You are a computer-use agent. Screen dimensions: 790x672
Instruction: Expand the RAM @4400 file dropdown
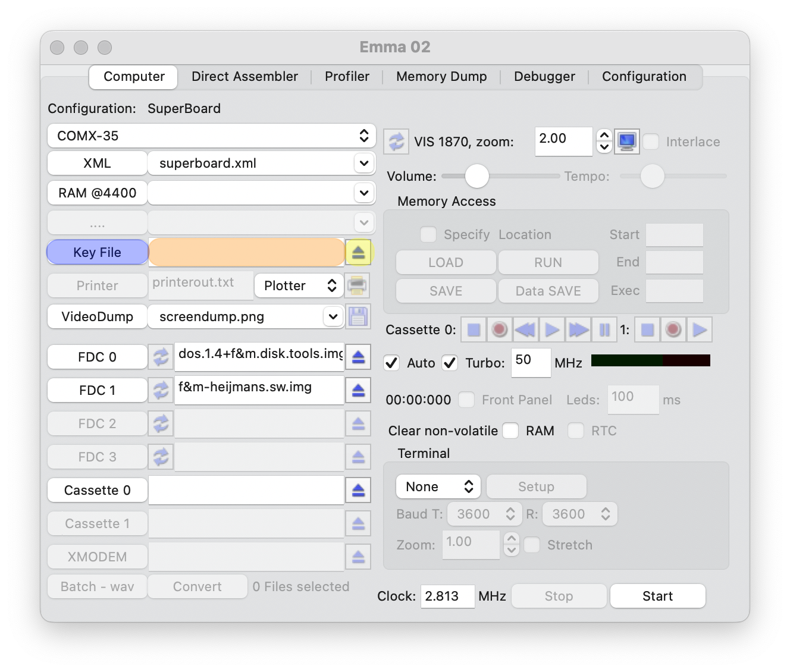364,193
